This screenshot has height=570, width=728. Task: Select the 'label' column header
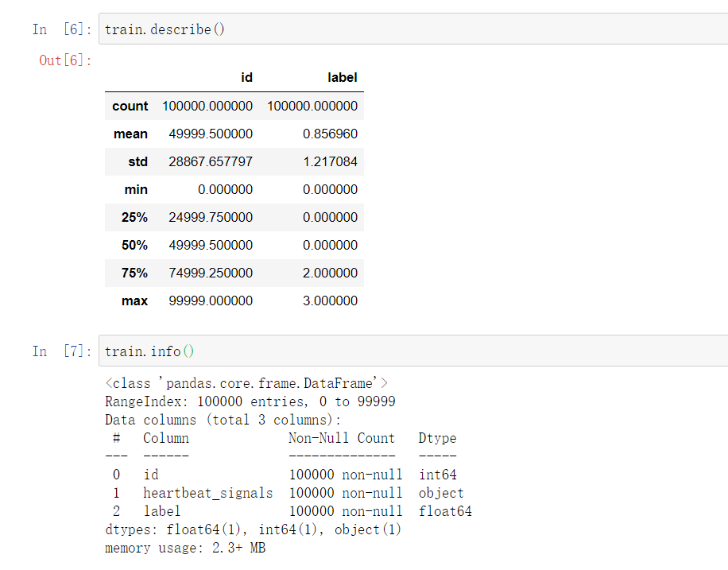click(x=343, y=78)
